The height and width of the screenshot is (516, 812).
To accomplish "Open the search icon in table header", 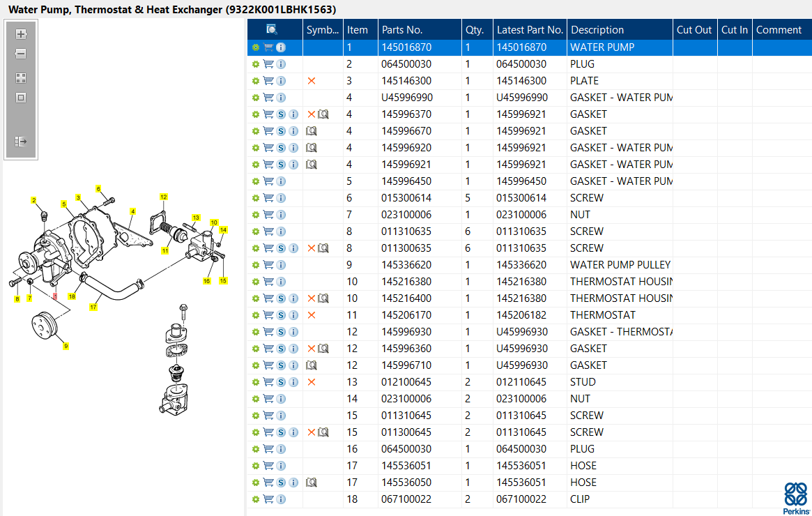I will click(x=271, y=29).
